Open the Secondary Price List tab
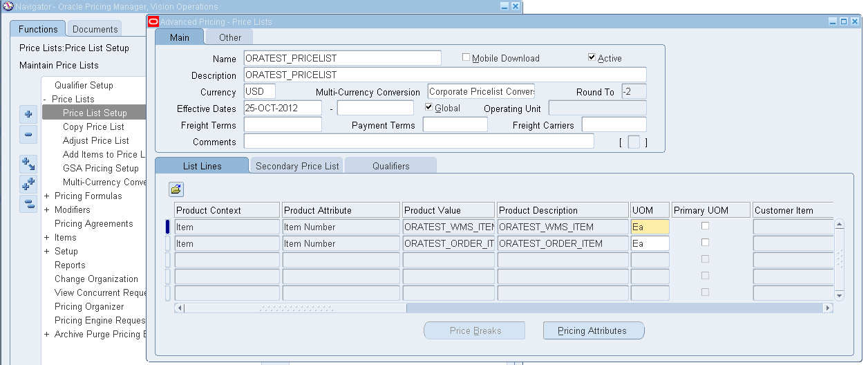The image size is (868, 365). pyautogui.click(x=297, y=166)
